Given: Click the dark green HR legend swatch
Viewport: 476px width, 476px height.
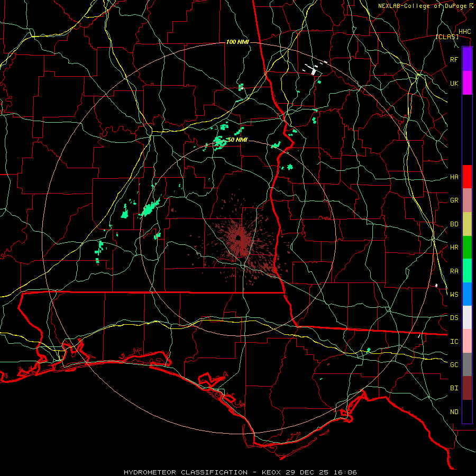Looking at the screenshot, I should [467, 248].
